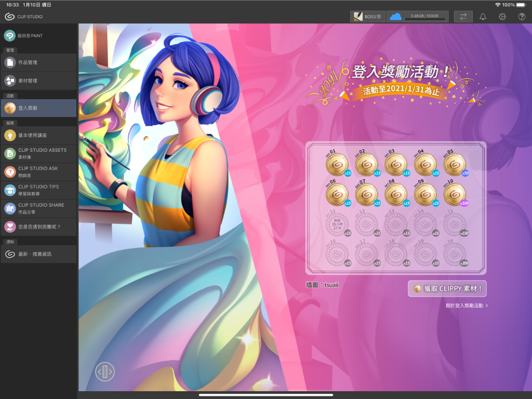Click the locked DAY 14 coin

[x=425, y=224]
